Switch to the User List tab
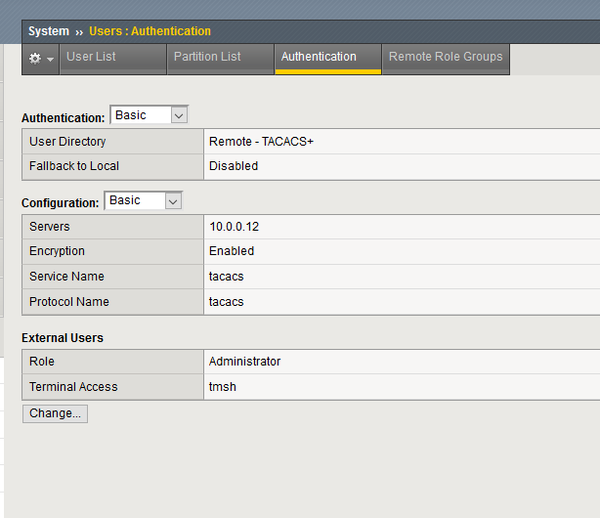Viewport: 600px width, 518px height. [113, 59]
